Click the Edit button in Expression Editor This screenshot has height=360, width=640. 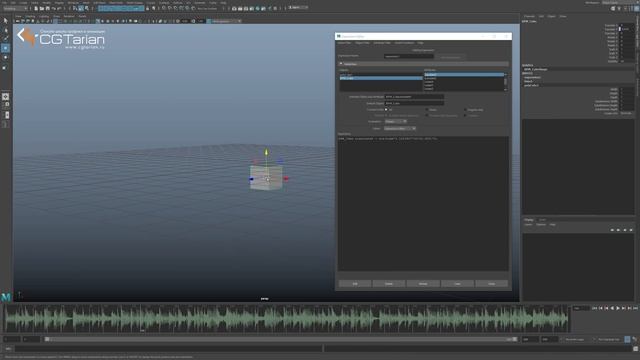(x=355, y=284)
